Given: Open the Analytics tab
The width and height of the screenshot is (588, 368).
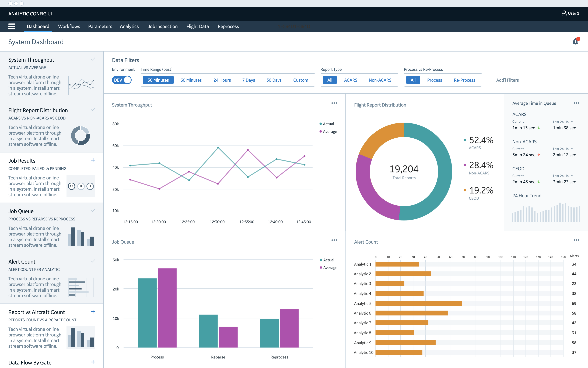Looking at the screenshot, I should [x=129, y=26].
